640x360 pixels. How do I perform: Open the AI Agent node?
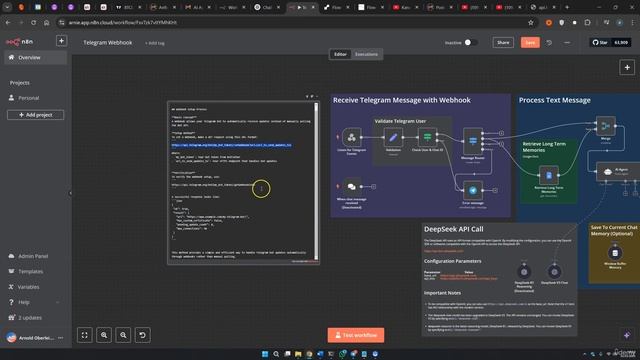point(618,171)
